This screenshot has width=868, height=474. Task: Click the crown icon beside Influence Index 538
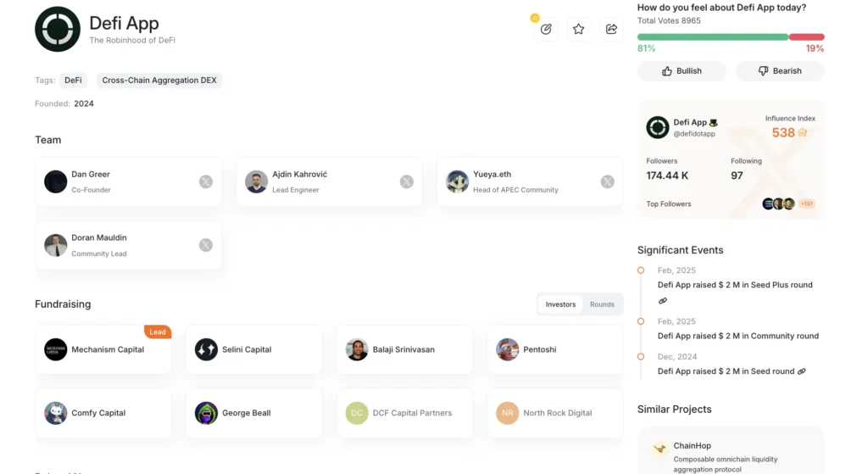(803, 133)
